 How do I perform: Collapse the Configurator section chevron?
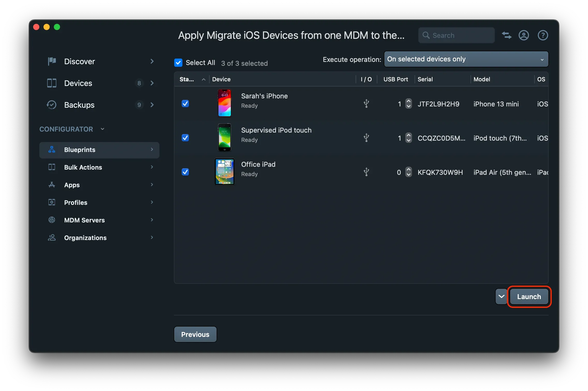[x=102, y=129]
